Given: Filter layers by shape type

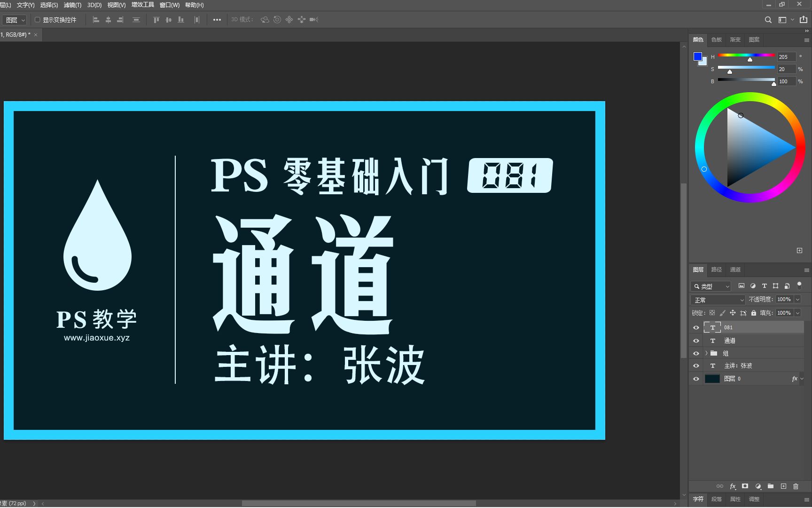Looking at the screenshot, I should click(775, 286).
